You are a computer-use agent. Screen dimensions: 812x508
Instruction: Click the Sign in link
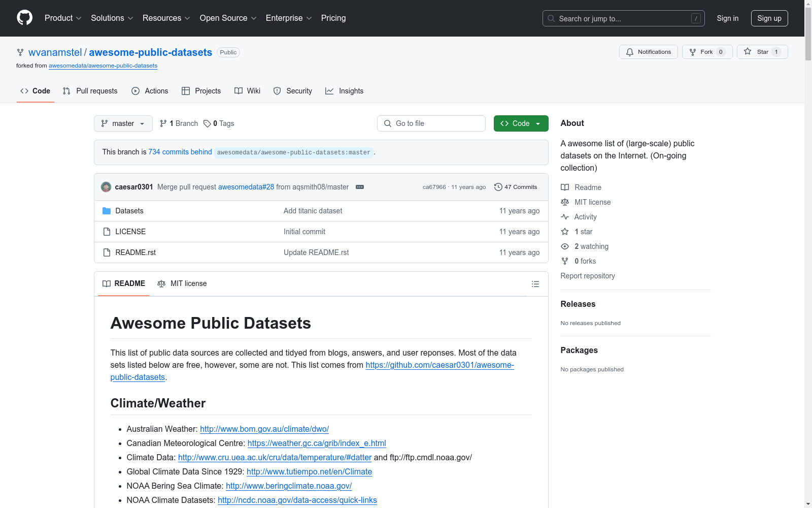727,18
